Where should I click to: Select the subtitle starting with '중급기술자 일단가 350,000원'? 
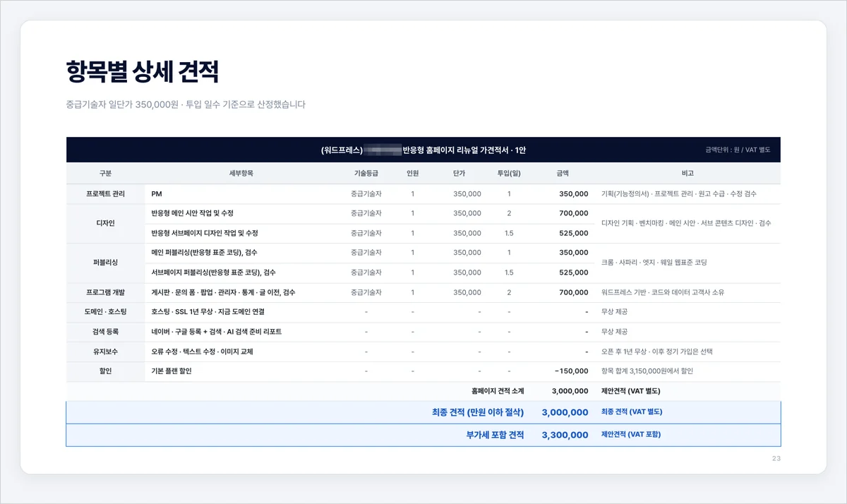click(x=186, y=104)
